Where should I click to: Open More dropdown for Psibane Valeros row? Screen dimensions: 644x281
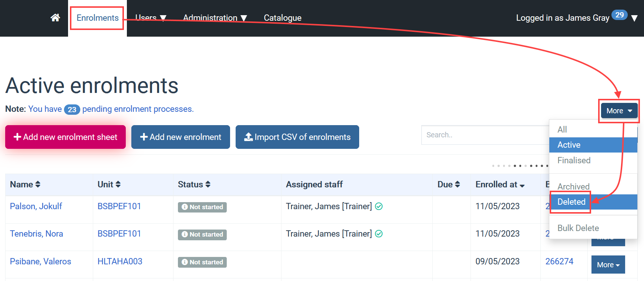point(608,265)
